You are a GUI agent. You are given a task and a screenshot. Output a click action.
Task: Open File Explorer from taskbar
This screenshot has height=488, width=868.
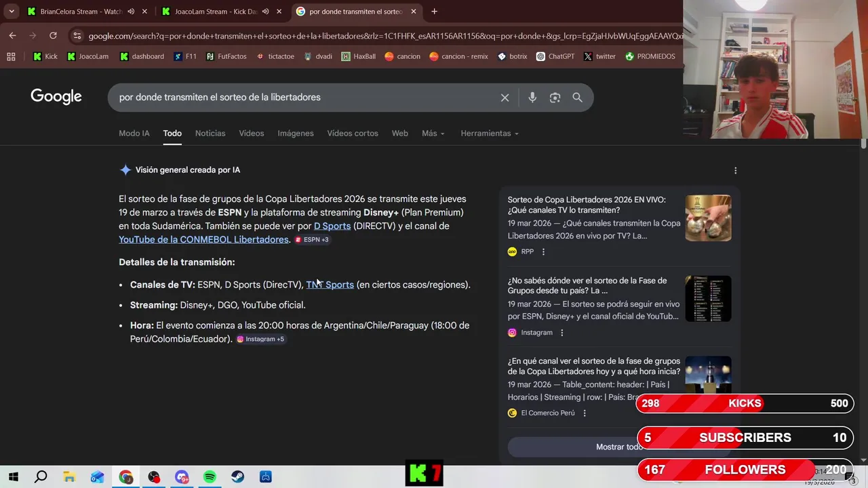pos(69,477)
